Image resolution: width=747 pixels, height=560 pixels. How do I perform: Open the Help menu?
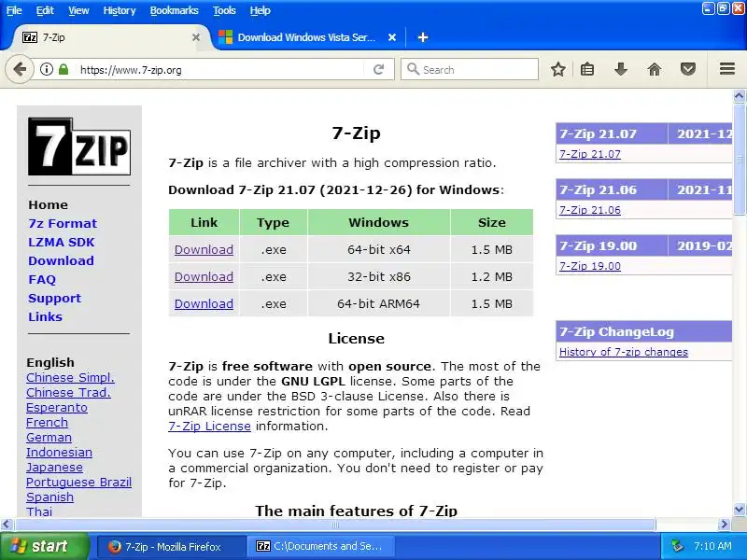pyautogui.click(x=261, y=10)
